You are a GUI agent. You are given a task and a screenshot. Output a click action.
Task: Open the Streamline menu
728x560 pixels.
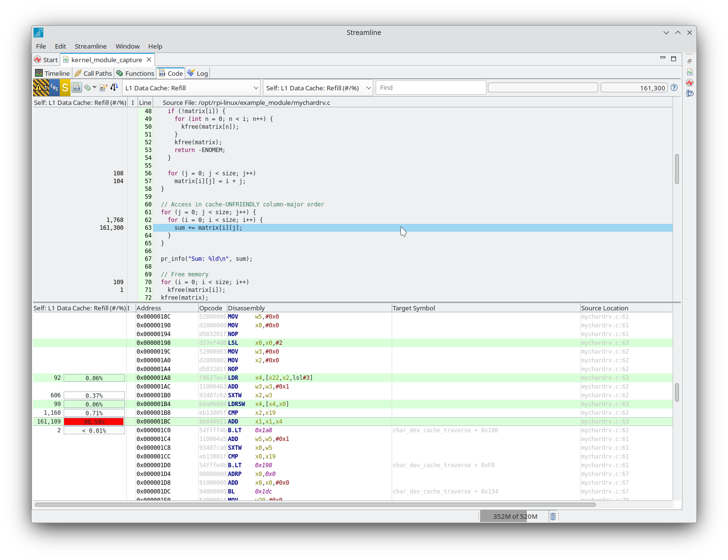pyautogui.click(x=90, y=46)
